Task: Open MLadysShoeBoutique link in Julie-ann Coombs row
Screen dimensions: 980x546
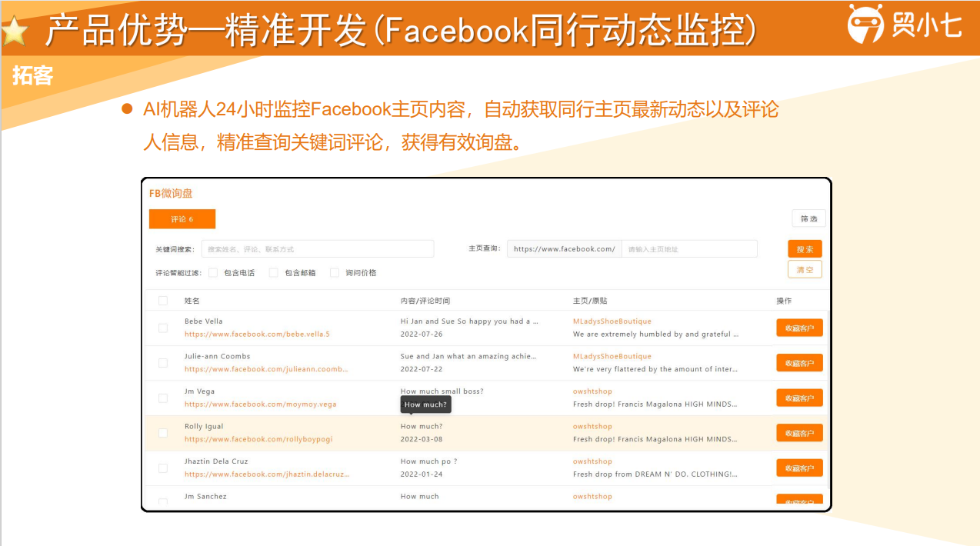Action: point(612,356)
